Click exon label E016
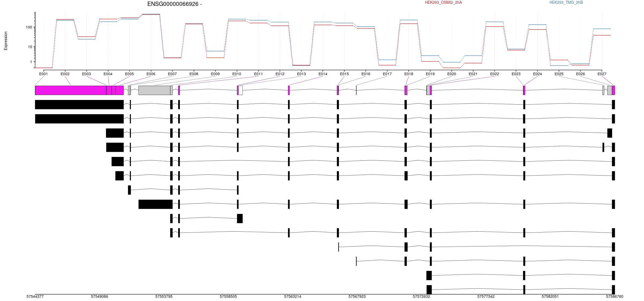 pos(366,74)
